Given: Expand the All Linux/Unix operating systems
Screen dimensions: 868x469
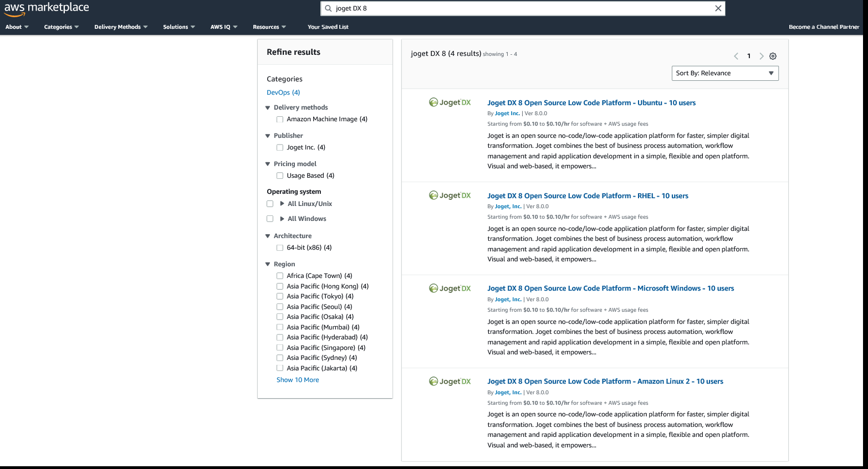Looking at the screenshot, I should (x=282, y=204).
